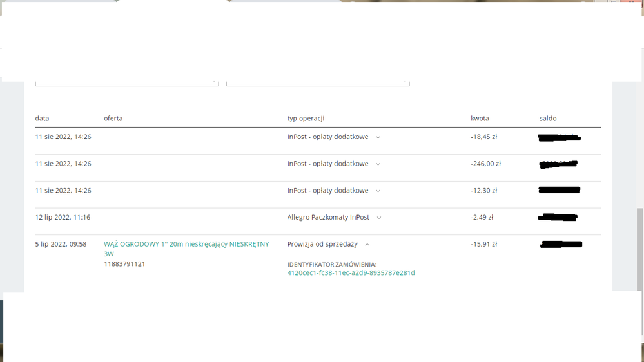Click the -2,49 zł amount cell
The image size is (644, 362).
pos(482,218)
